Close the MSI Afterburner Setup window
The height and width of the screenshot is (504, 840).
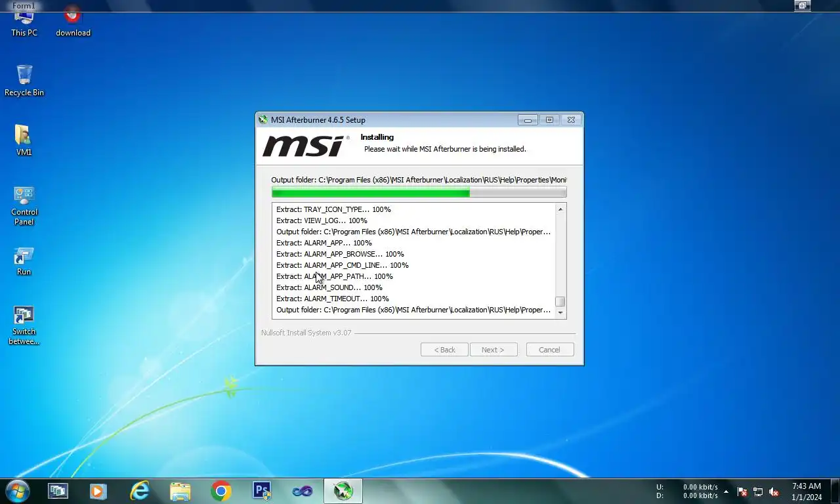click(571, 120)
